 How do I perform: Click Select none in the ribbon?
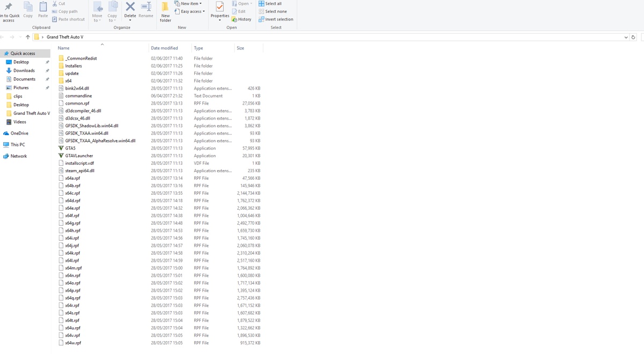click(x=273, y=11)
